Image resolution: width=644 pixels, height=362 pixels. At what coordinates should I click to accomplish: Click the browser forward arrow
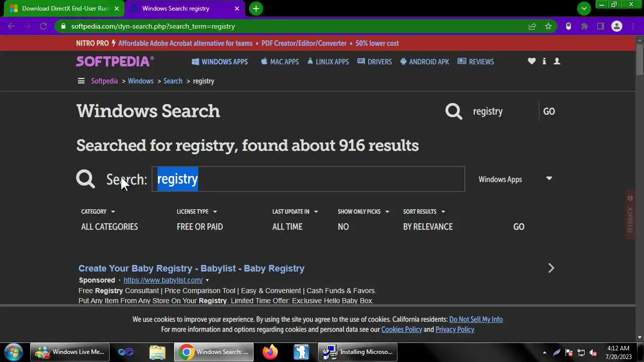tap(27, 26)
